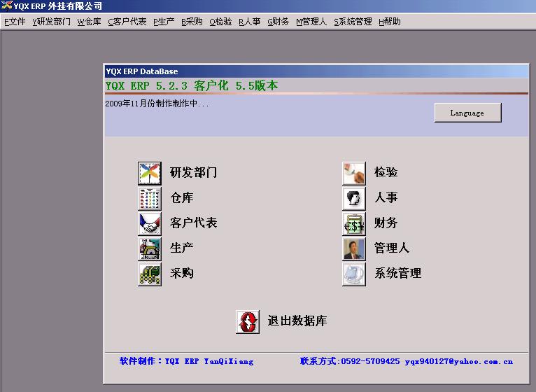Open the Q检验 menu
The image size is (536, 392).
coord(220,22)
